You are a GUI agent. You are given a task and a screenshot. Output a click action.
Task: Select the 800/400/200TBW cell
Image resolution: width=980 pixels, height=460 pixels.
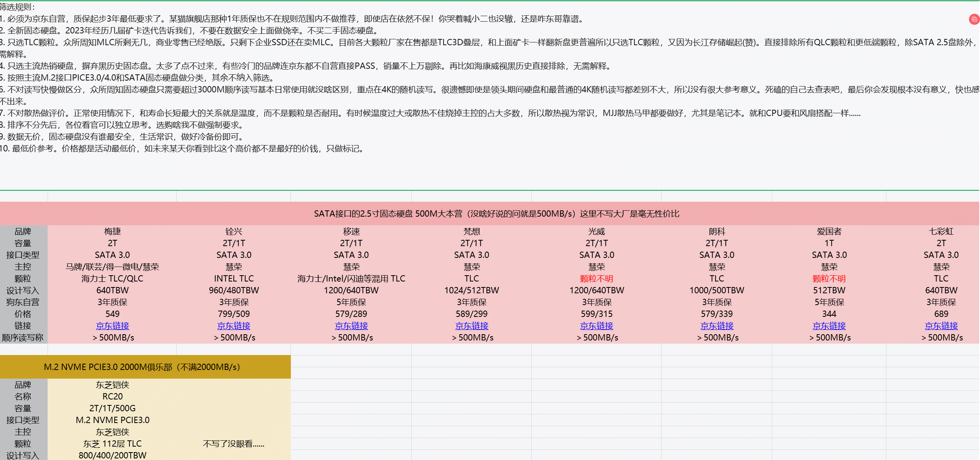pyautogui.click(x=112, y=455)
